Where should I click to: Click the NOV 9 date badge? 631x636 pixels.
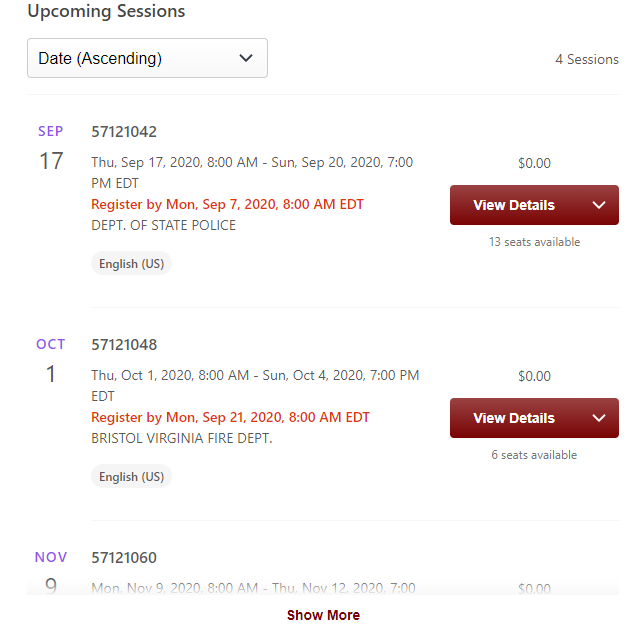(x=51, y=573)
